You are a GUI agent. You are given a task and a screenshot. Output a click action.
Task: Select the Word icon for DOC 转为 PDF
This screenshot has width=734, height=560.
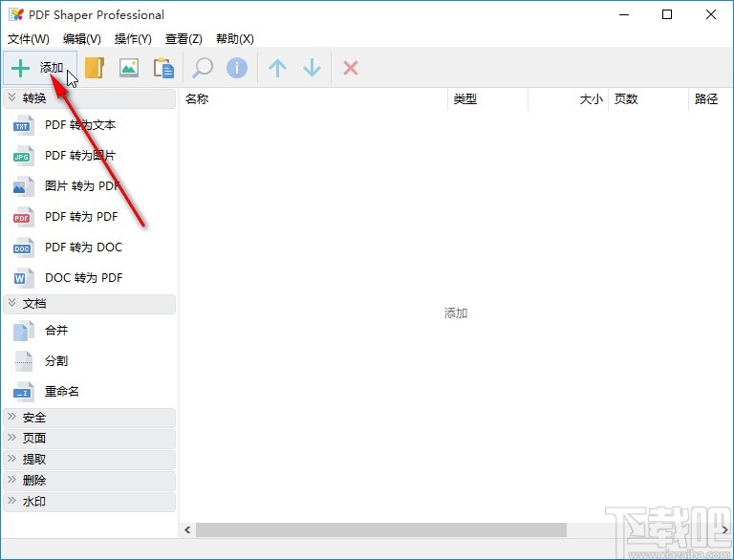[23, 278]
